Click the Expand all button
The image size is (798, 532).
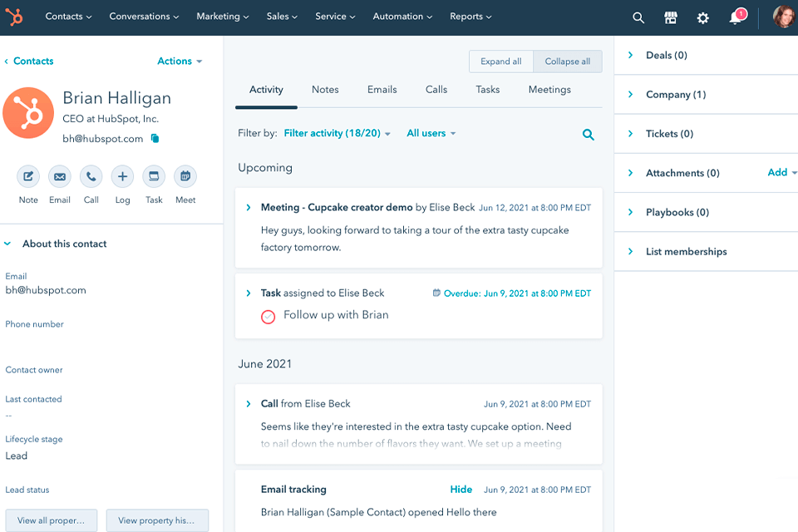click(x=501, y=62)
